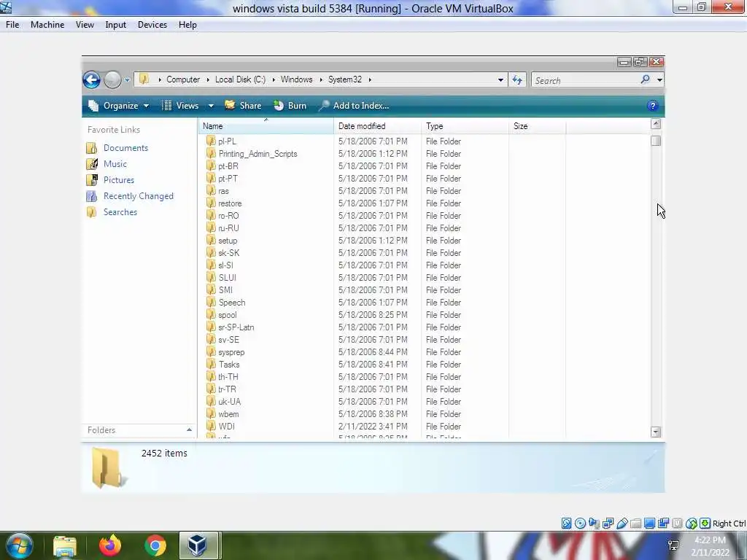Click the network tray icon near clock

[673, 545]
